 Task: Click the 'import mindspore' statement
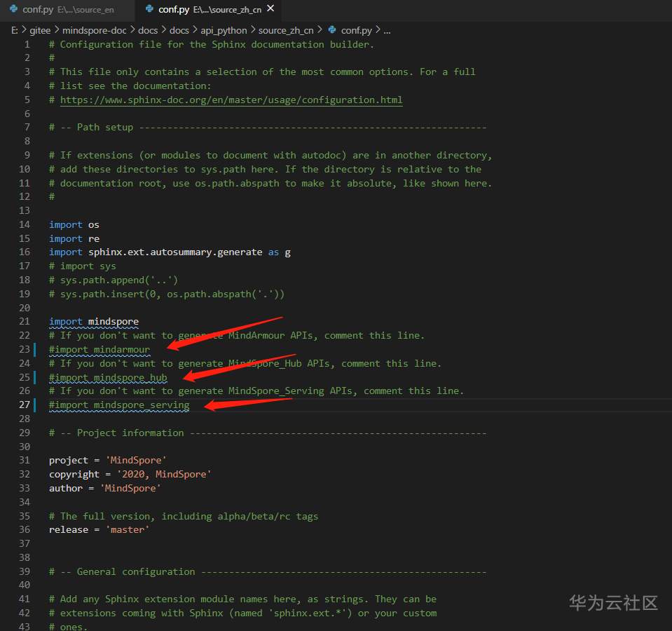94,322
